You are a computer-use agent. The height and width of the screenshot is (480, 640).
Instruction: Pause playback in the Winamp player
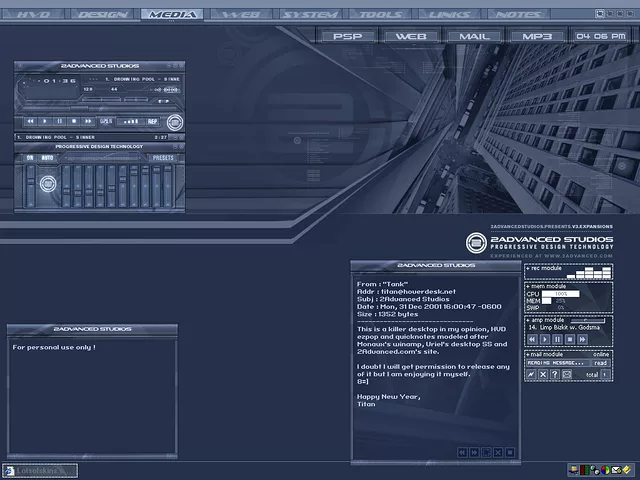click(x=60, y=121)
